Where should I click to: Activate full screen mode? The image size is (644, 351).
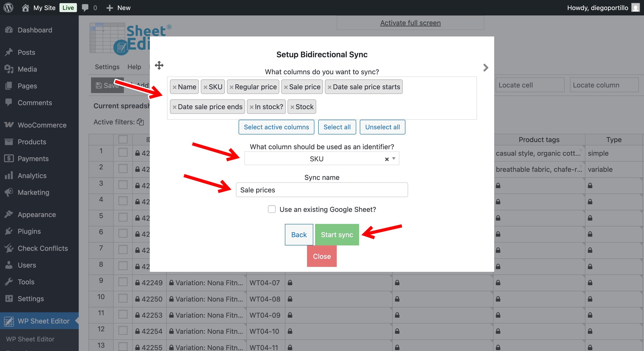click(410, 23)
